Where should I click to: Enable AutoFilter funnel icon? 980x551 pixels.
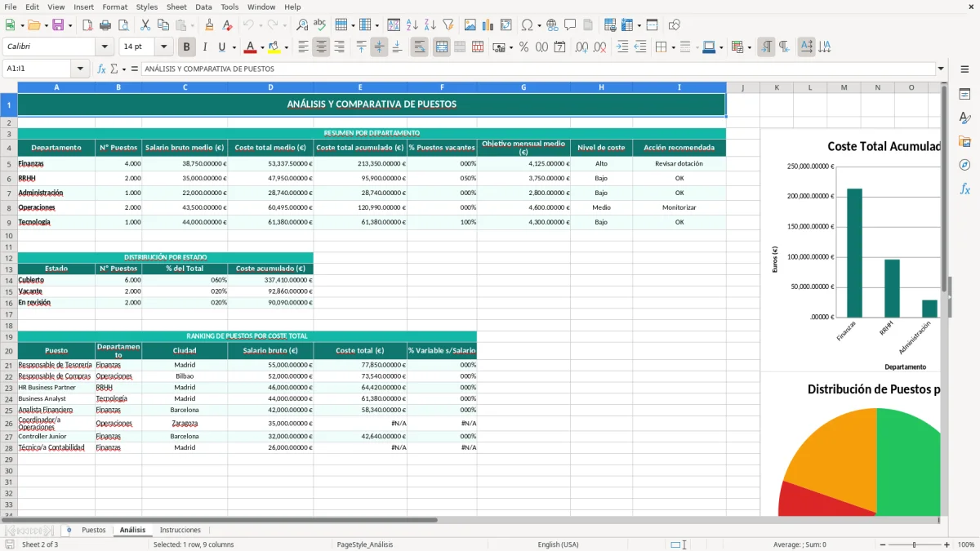[x=448, y=25]
